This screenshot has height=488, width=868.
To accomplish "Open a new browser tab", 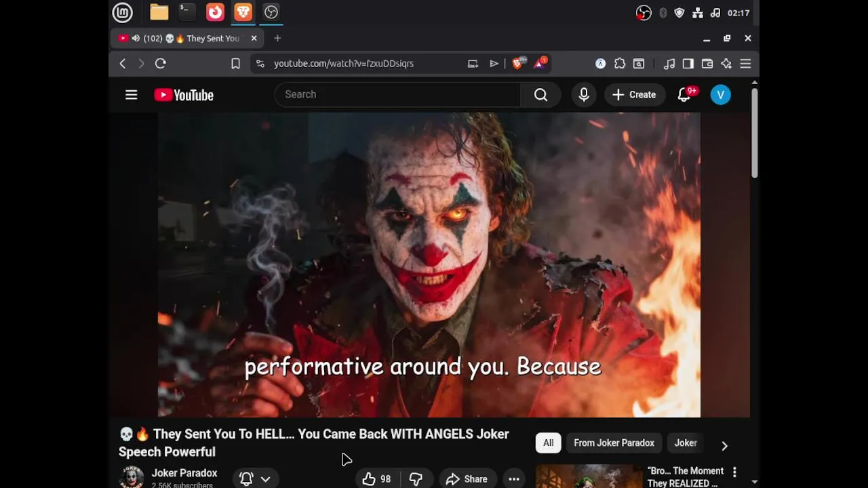I will point(277,39).
